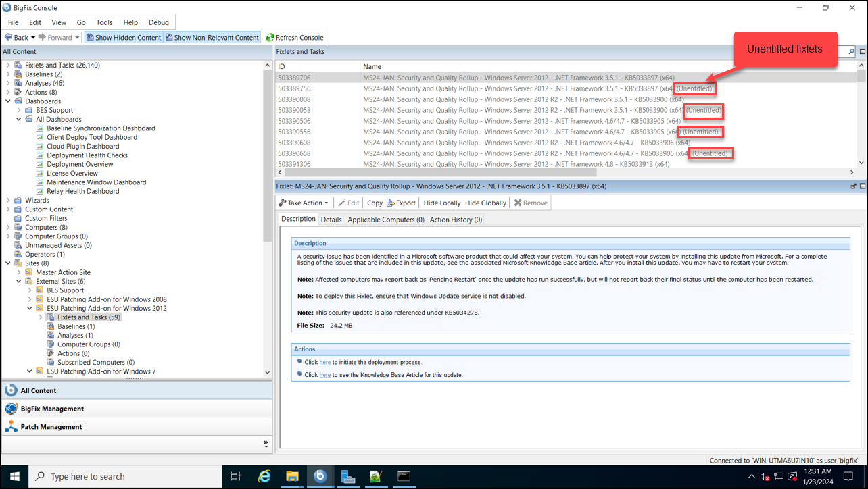The width and height of the screenshot is (868, 489).
Task: Collapse the Sites (8) tree node
Action: pos(8,263)
